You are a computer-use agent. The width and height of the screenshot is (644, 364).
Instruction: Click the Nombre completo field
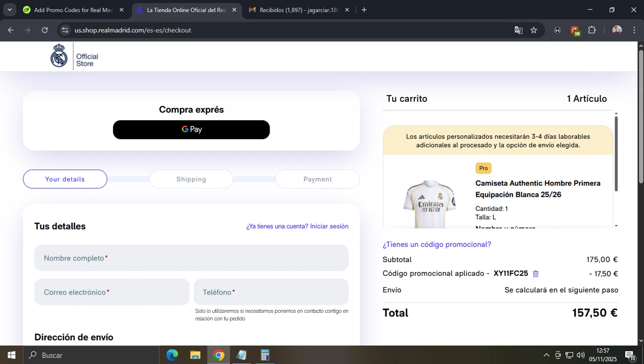pyautogui.click(x=191, y=258)
